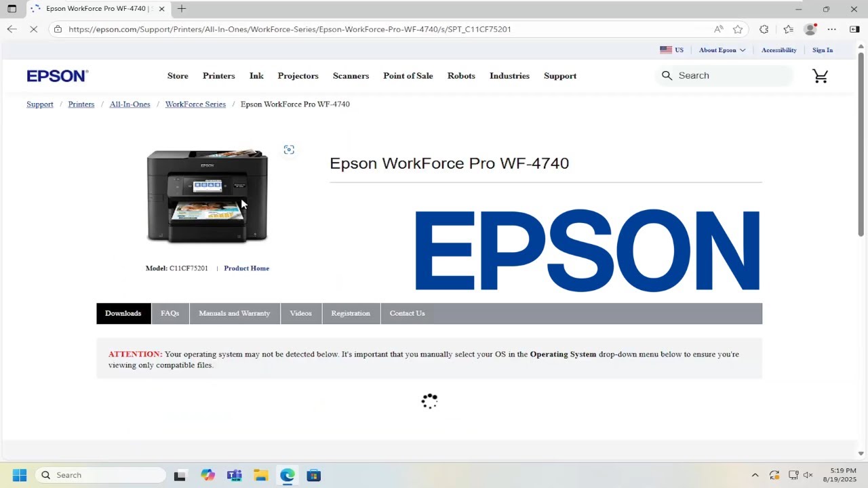868x488 pixels.
Task: Click the Support breadcrumb link
Action: click(40, 104)
